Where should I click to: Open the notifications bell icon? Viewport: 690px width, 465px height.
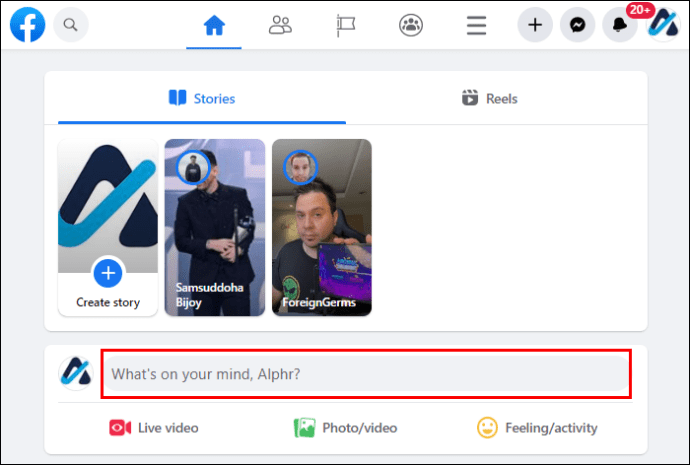[620, 25]
